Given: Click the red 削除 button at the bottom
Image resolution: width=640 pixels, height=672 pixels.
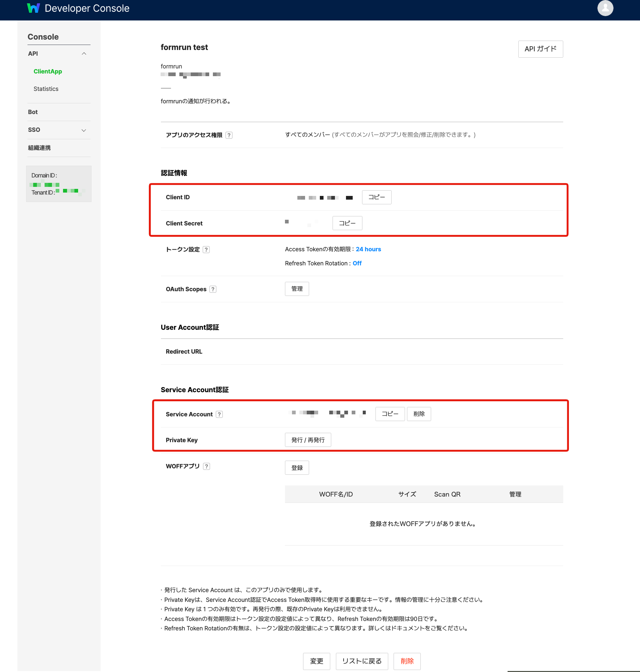Looking at the screenshot, I should click(407, 661).
